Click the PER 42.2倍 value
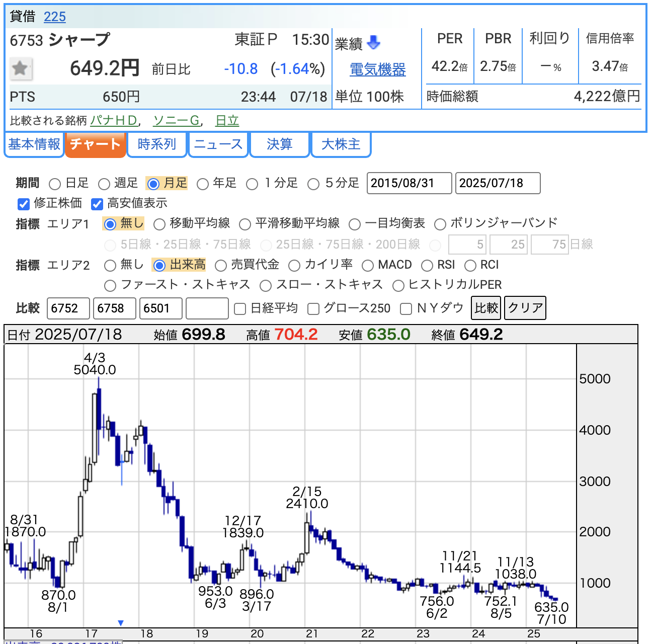The height and width of the screenshot is (644, 652). [x=449, y=66]
